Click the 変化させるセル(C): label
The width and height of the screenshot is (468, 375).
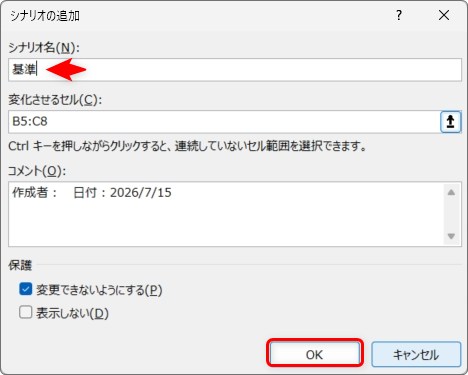click(x=55, y=99)
